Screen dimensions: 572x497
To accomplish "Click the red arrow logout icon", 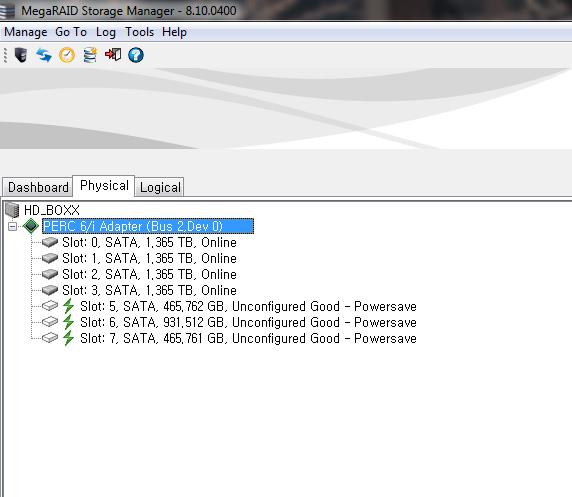I will (x=113, y=55).
